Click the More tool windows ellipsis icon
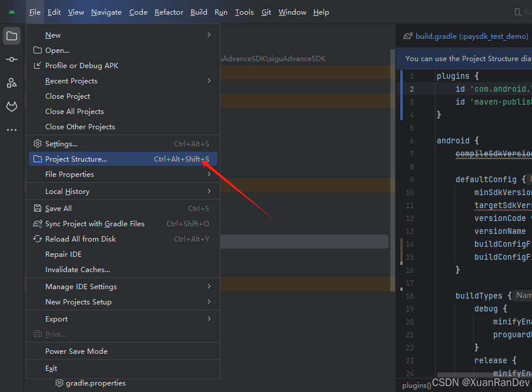Image resolution: width=532 pixels, height=392 pixels. click(12, 130)
